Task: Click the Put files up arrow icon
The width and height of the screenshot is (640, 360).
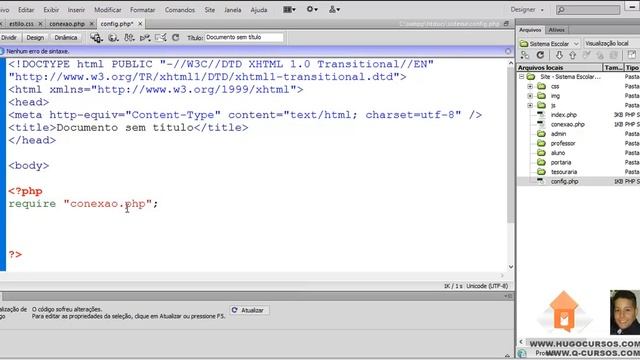Action: (573, 55)
